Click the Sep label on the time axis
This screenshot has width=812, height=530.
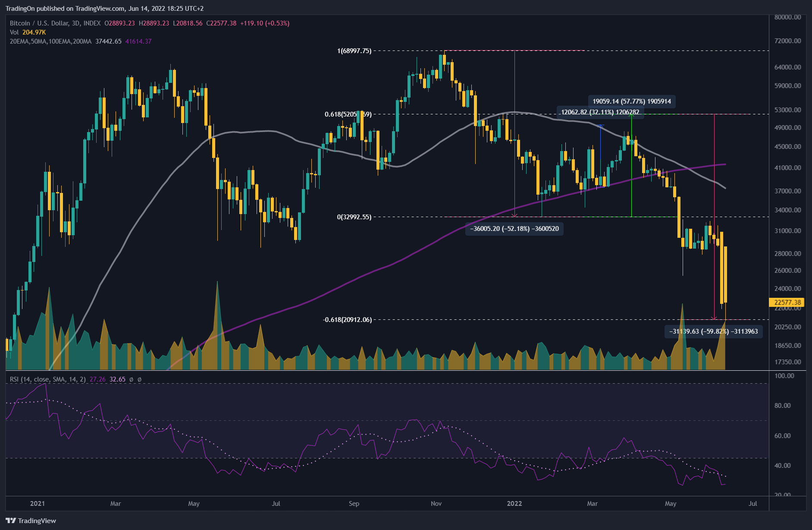click(354, 504)
